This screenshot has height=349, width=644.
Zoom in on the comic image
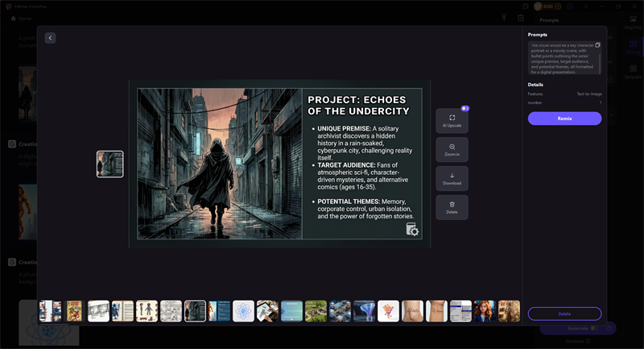(x=452, y=149)
